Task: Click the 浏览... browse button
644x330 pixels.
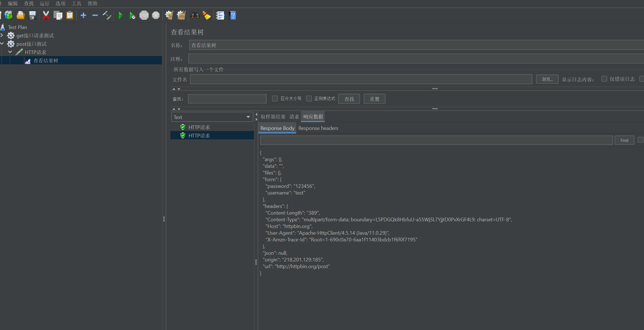Action: [547, 79]
